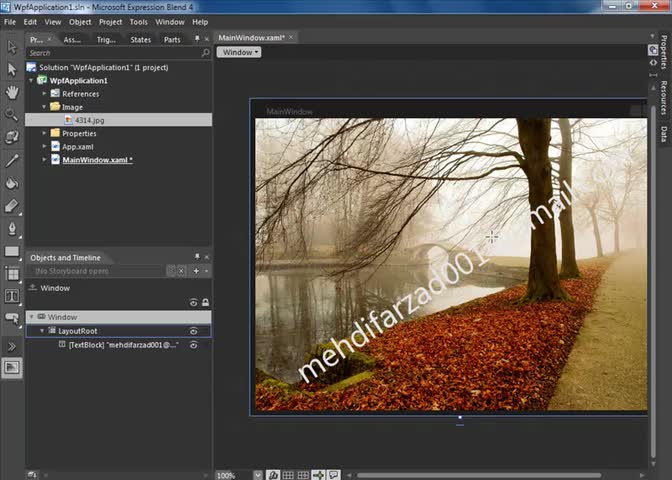Image resolution: width=672 pixels, height=480 pixels.
Task: Switch to the Parts tab
Action: coord(172,40)
